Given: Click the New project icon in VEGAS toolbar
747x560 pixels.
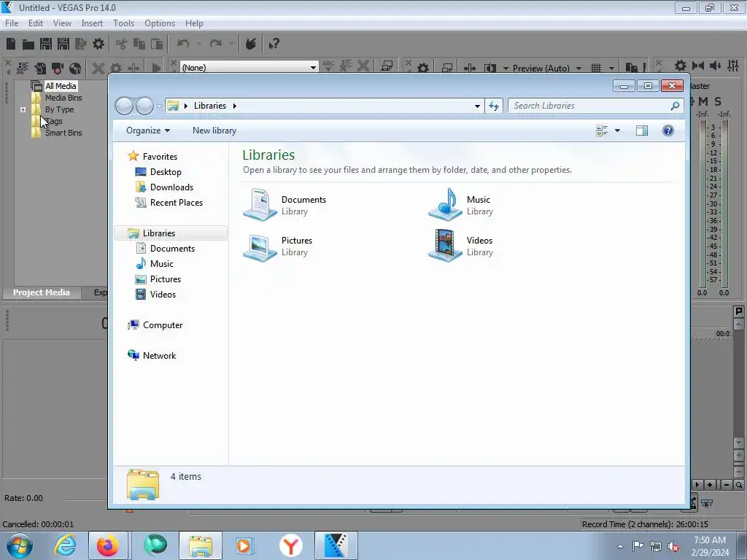Looking at the screenshot, I should pos(11,44).
